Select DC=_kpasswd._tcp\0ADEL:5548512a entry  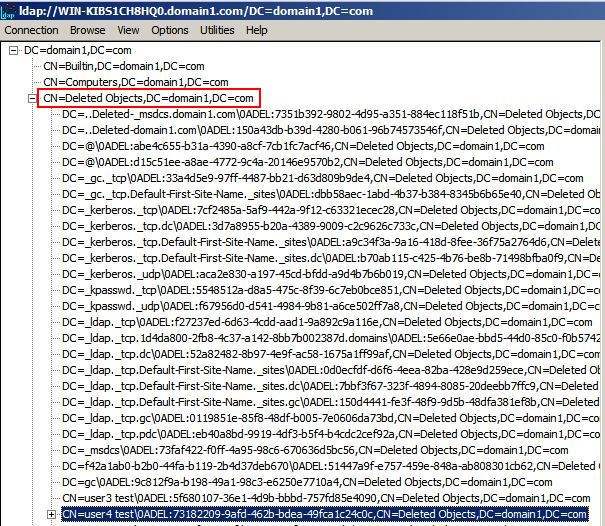(331, 290)
